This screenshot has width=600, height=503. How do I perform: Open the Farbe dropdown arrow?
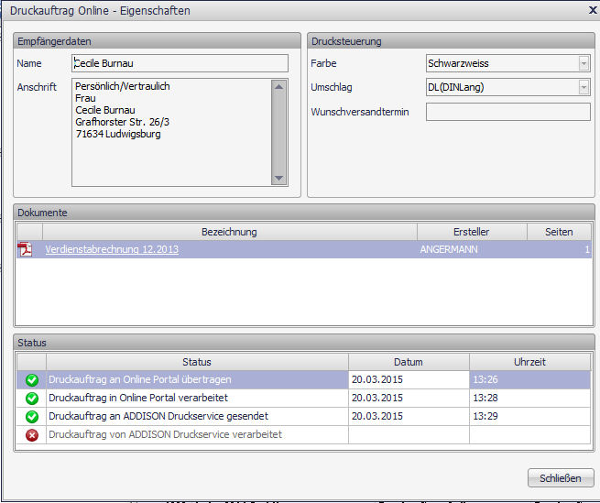click(x=584, y=63)
